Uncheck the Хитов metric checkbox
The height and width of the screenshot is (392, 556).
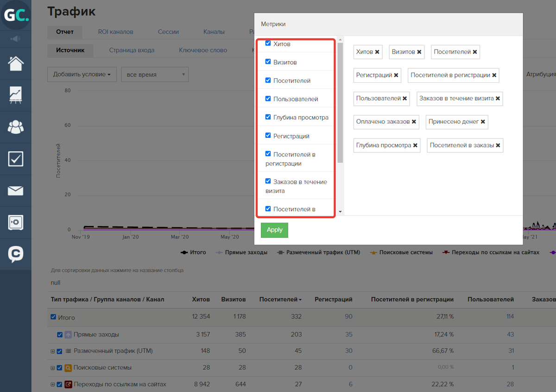click(x=268, y=43)
